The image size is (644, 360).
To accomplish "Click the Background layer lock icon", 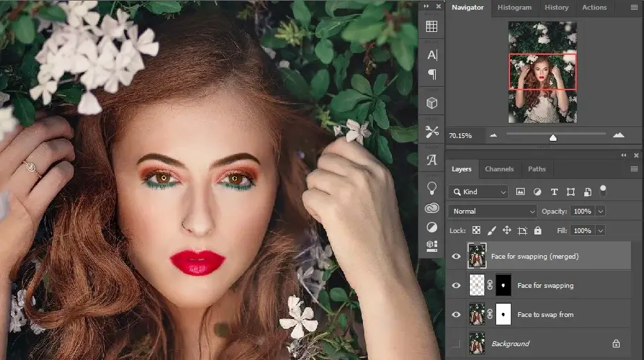I will (x=616, y=343).
